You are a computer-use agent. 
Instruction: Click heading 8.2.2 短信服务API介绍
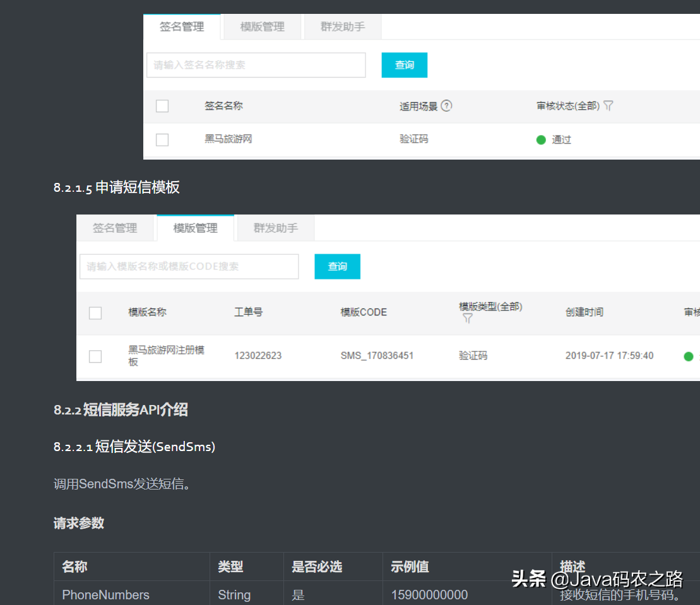click(x=121, y=409)
